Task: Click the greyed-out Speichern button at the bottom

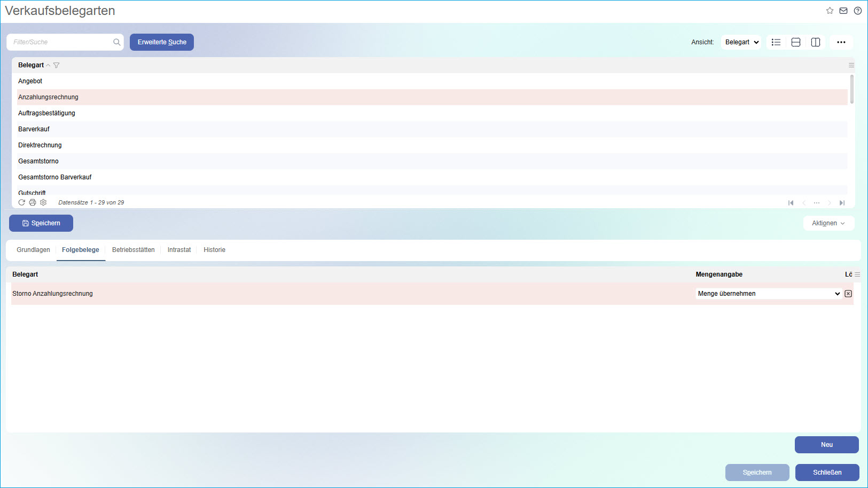Action: (757, 473)
